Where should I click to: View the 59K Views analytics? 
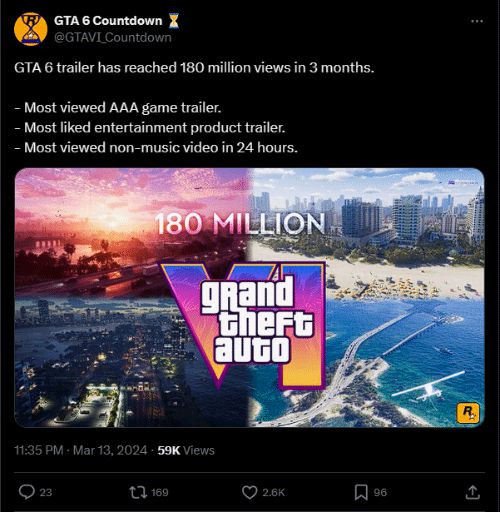186,450
